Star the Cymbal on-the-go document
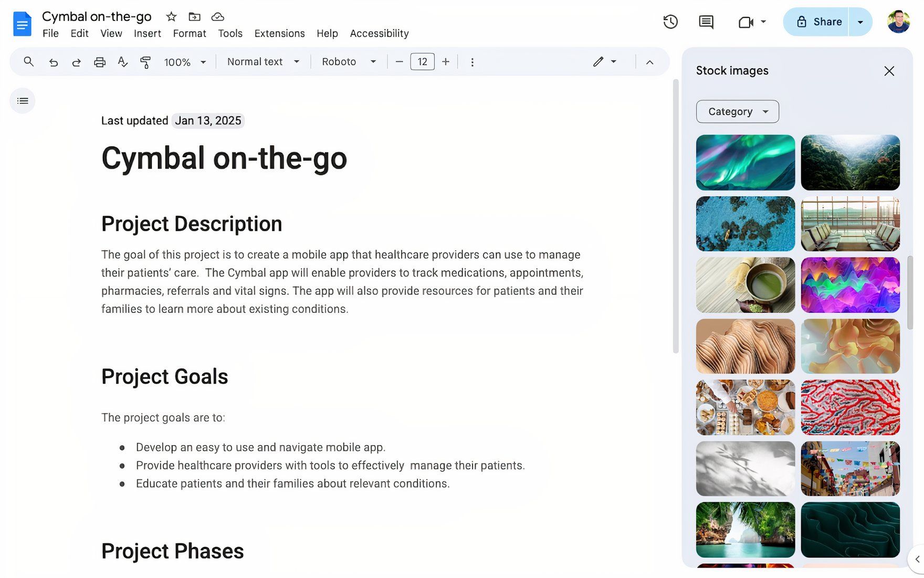The image size is (924, 578). click(171, 17)
